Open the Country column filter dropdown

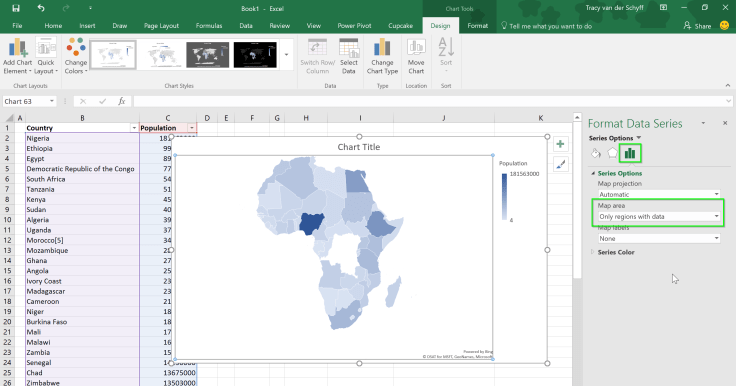coord(134,128)
